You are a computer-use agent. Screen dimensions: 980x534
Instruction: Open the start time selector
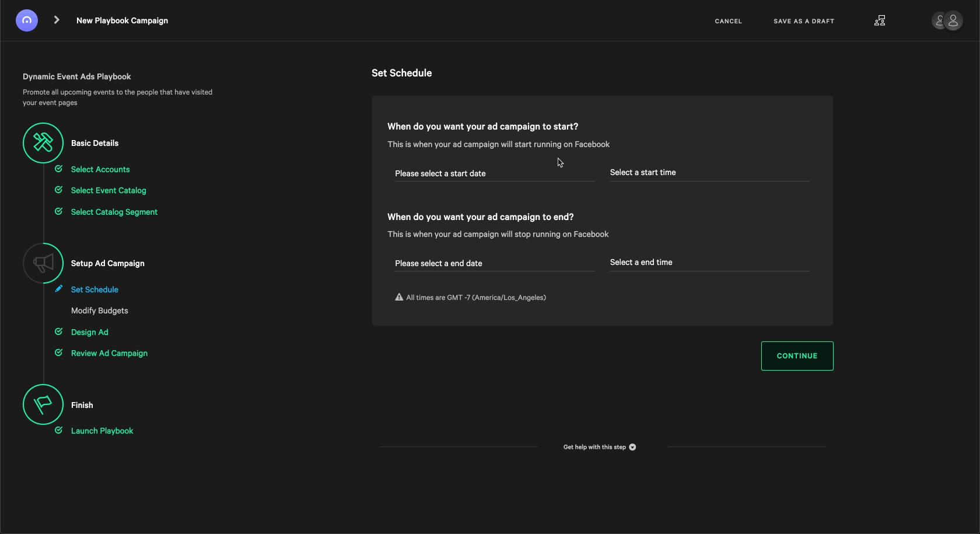(x=709, y=173)
